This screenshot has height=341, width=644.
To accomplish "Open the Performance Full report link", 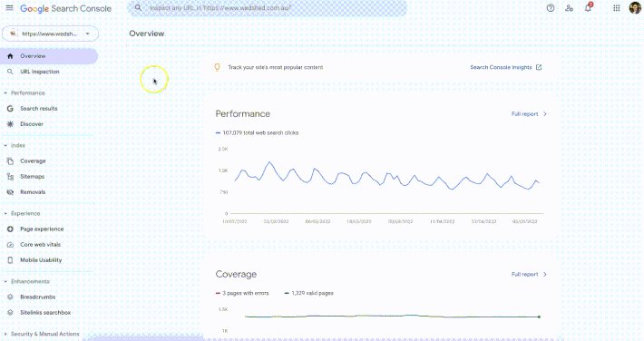I will pos(529,113).
